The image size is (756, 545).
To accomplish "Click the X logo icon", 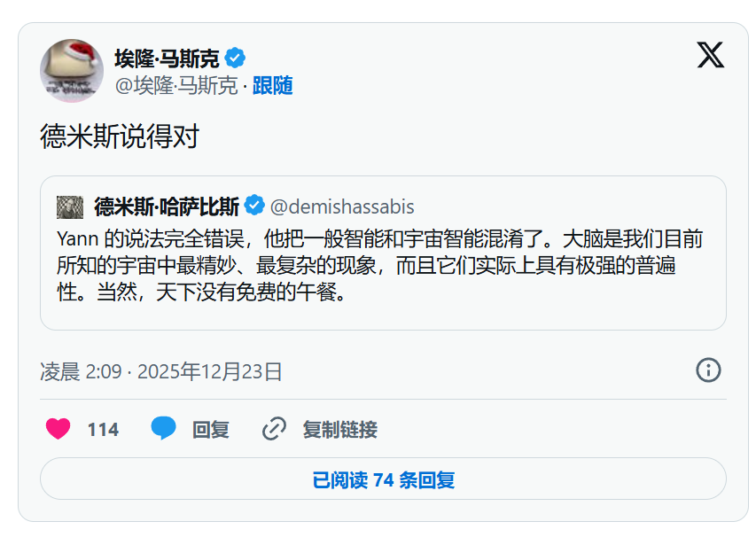I will [710, 54].
